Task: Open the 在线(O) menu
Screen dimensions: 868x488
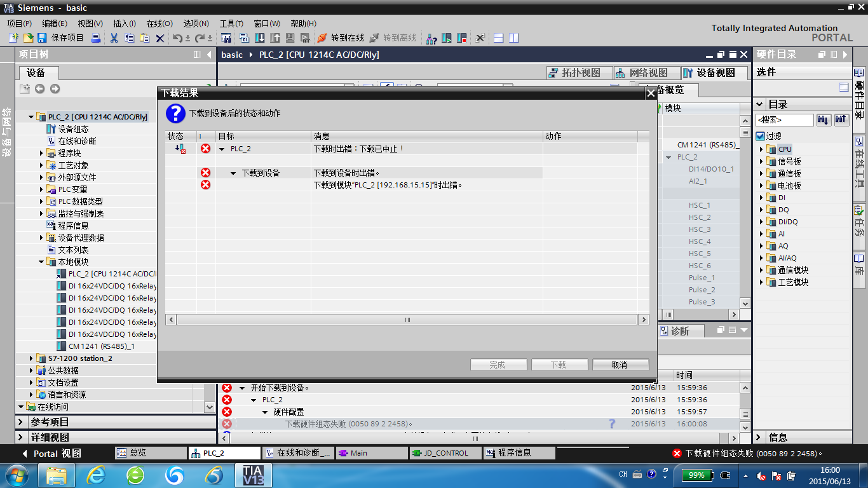Action: (x=159, y=24)
